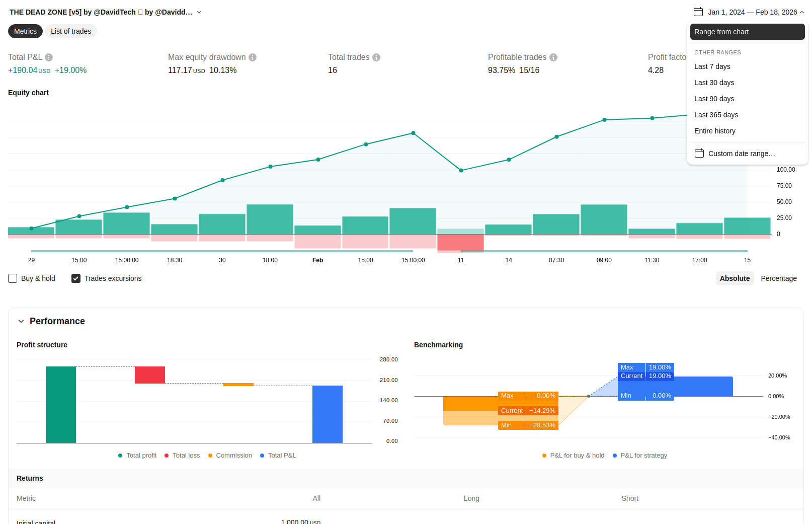Switch equity chart to Percentage mode
This screenshot has width=812, height=524.
click(x=778, y=278)
